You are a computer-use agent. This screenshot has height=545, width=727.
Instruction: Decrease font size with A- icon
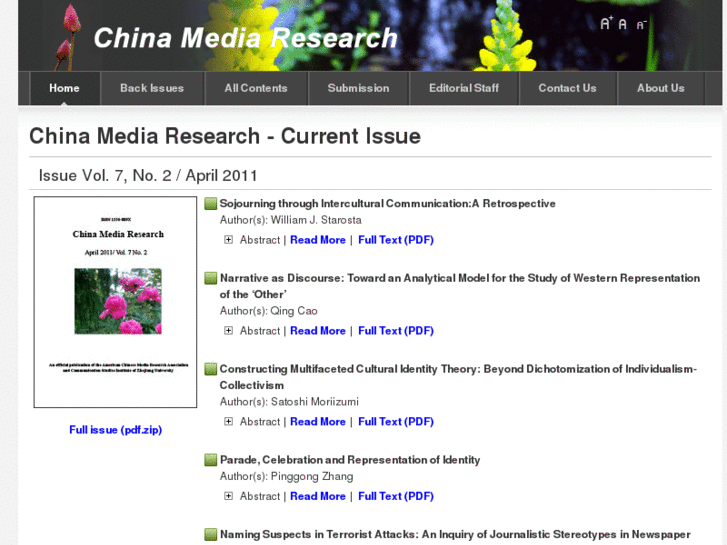pyautogui.click(x=641, y=25)
